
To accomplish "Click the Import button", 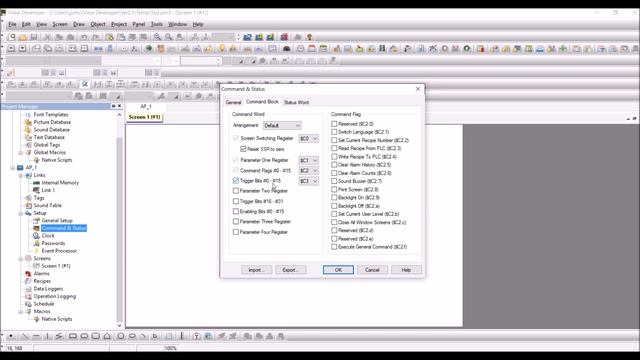I will (256, 270).
